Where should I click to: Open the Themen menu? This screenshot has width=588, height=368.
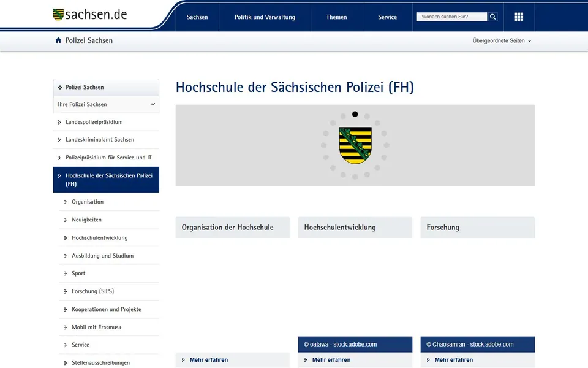coord(336,17)
